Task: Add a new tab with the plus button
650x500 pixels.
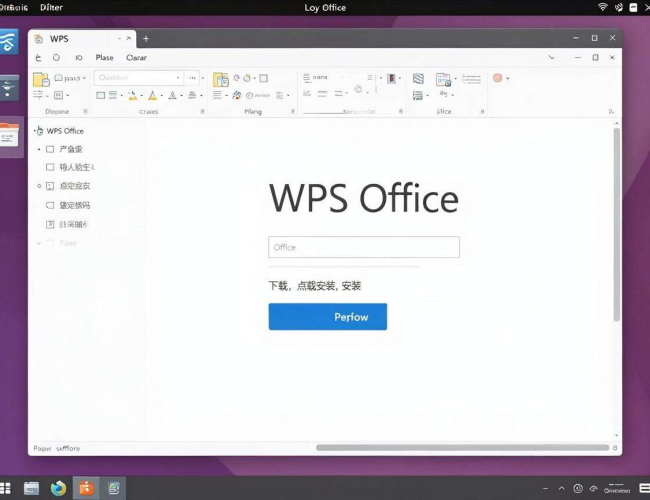Action: [x=146, y=39]
